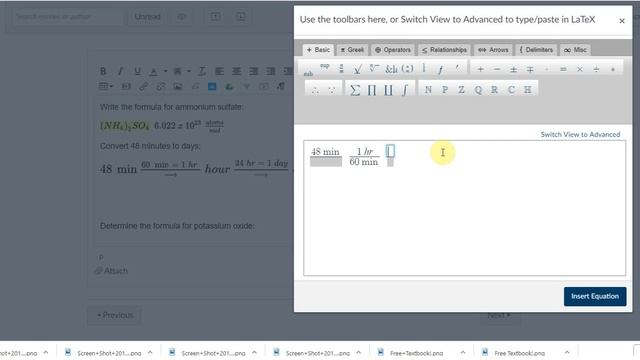Insert the product pi symbol
The height and width of the screenshot is (360, 640).
coord(371,90)
